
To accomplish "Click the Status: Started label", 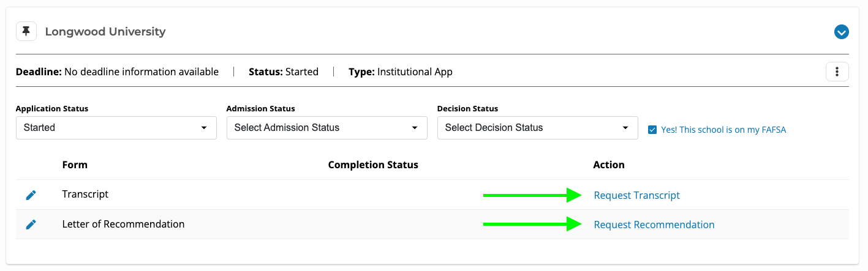I will (283, 72).
